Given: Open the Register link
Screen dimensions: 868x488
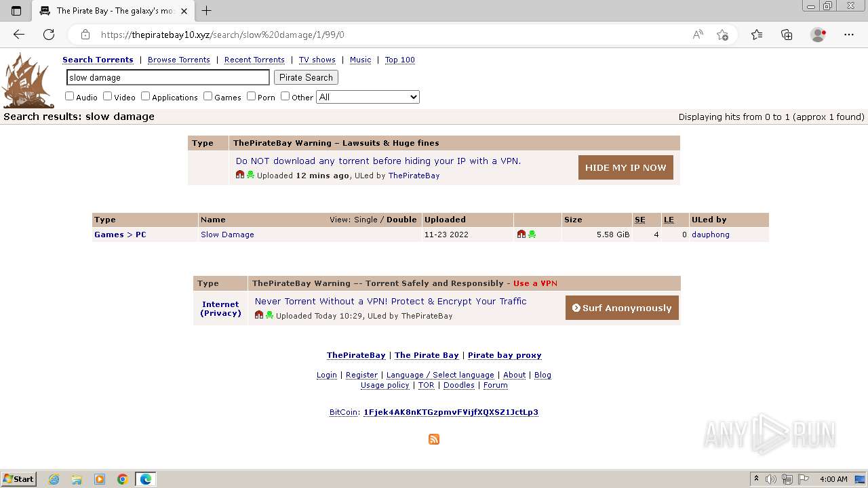Looking at the screenshot, I should pos(361,375).
